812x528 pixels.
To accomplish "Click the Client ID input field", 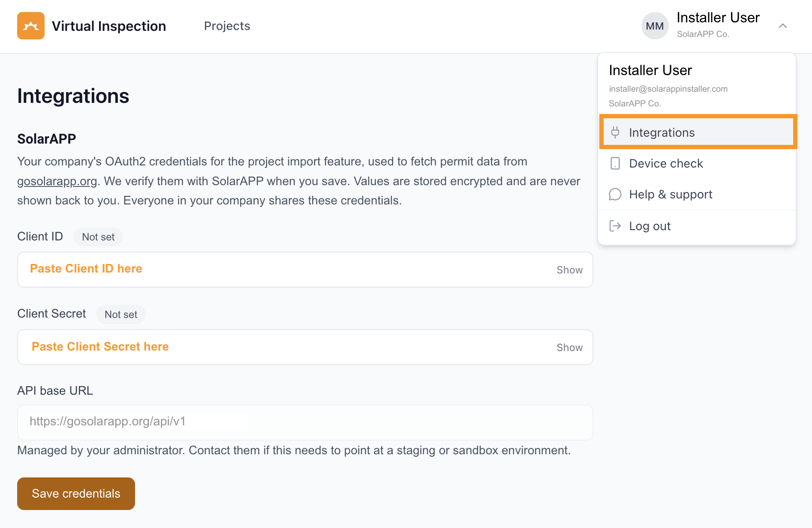I will (305, 270).
